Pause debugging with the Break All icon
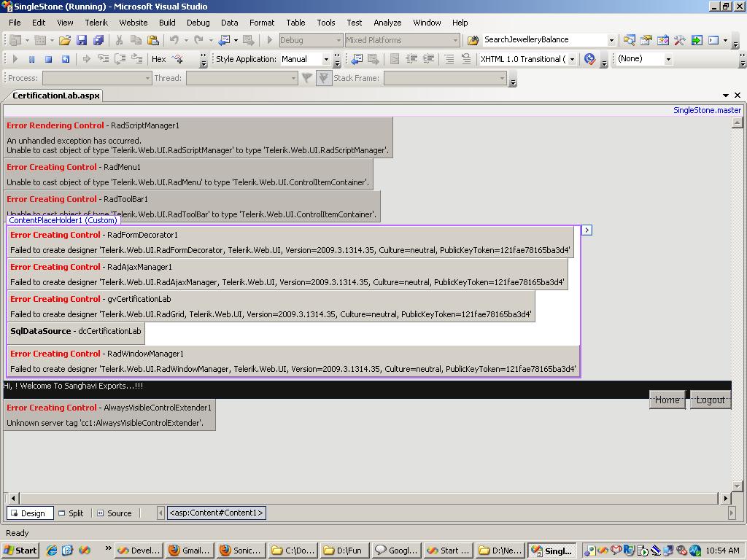This screenshot has width=747, height=560. [31, 59]
